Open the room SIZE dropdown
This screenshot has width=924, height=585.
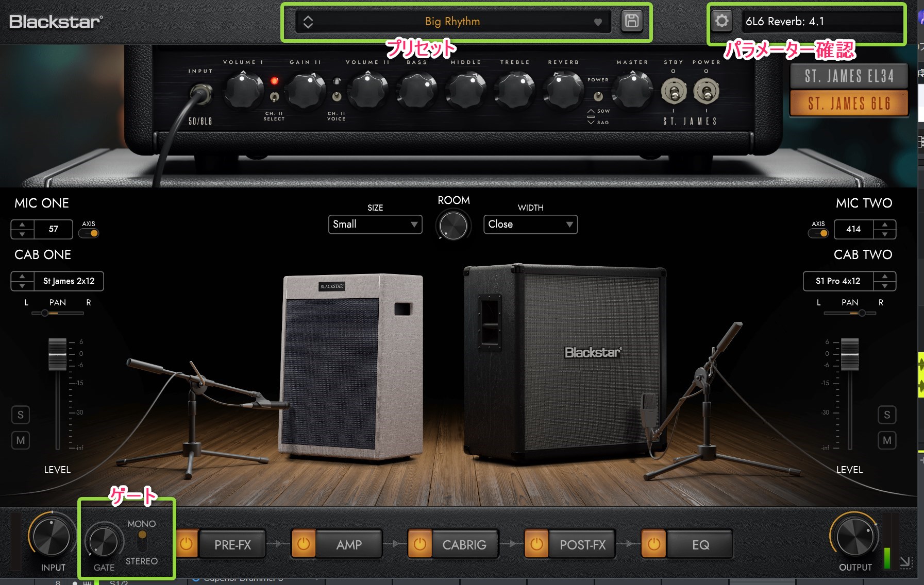coord(375,225)
